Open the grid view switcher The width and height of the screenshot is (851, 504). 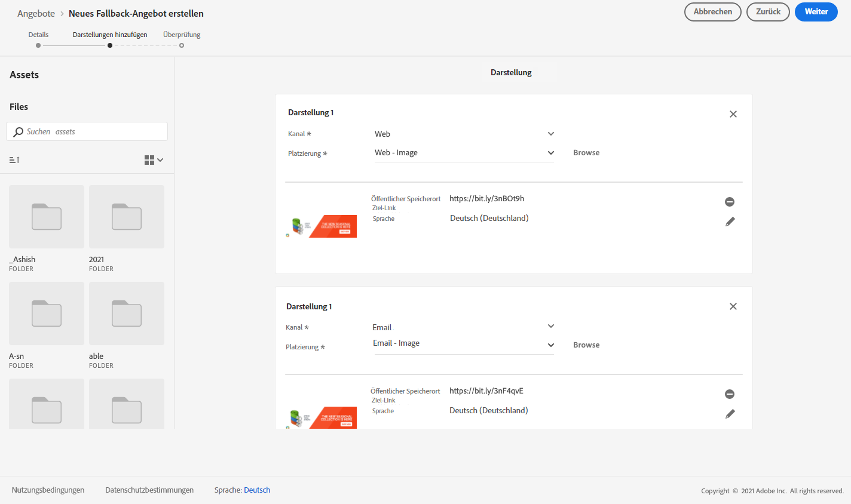coord(154,160)
